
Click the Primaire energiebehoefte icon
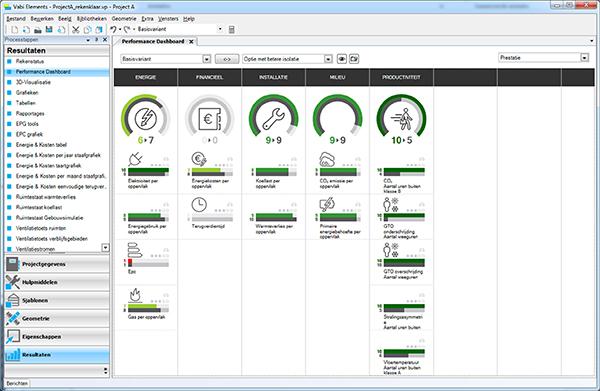point(327,205)
